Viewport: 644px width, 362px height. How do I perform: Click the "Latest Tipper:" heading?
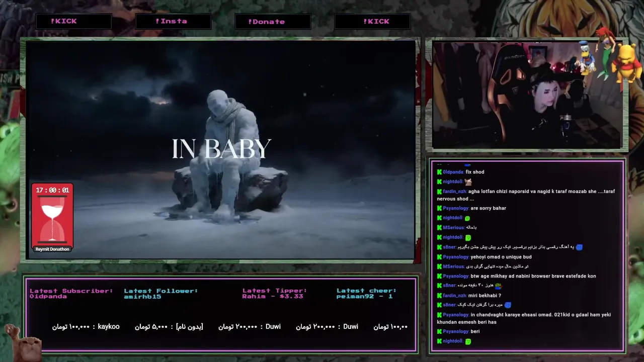pos(274,291)
